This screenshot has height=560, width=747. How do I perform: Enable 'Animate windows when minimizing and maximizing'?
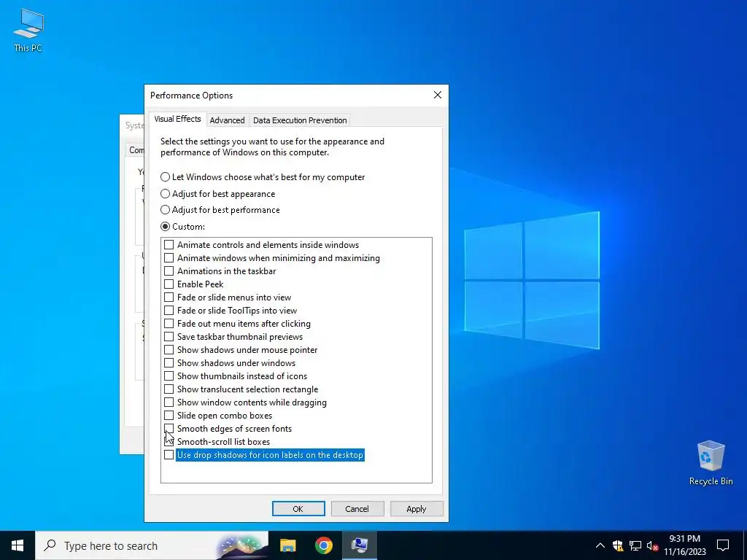coord(169,258)
